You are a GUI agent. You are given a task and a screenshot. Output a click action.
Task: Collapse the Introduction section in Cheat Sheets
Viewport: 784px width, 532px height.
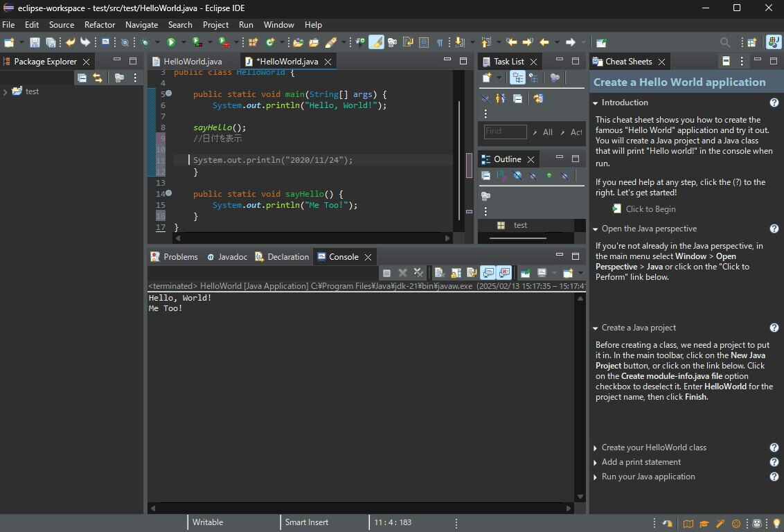click(594, 103)
